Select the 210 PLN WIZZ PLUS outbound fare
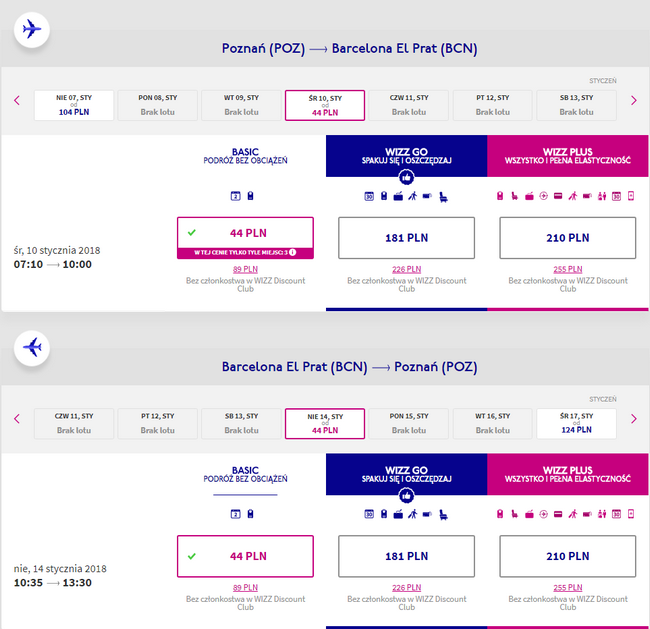650x629 pixels. [567, 238]
